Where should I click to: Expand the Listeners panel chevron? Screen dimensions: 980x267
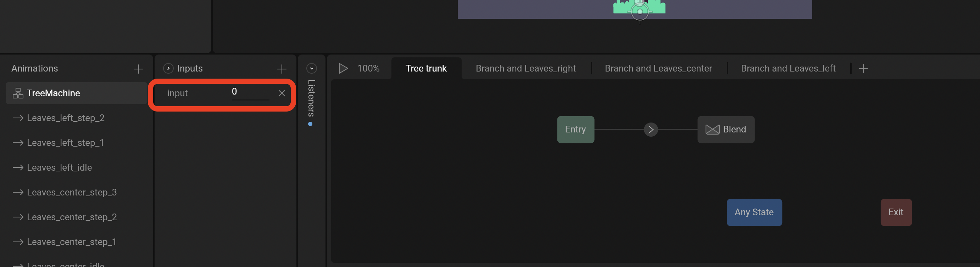311,68
